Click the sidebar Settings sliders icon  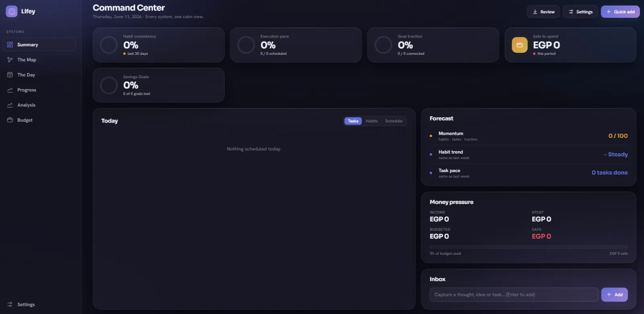10,304
